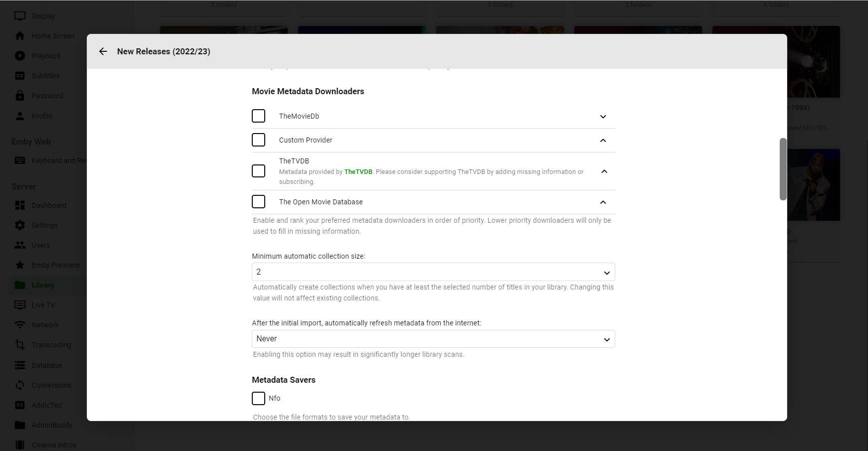868x451 pixels.
Task: Open the Settings menu item in sidebar
Action: tap(45, 225)
